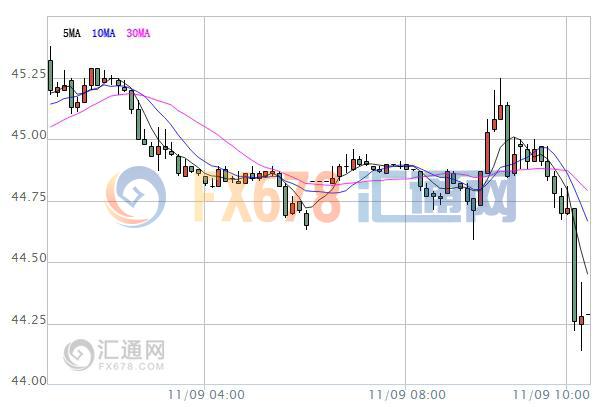The width and height of the screenshot is (598, 407).
Task: Click the 5MA legend label
Action: point(72,33)
